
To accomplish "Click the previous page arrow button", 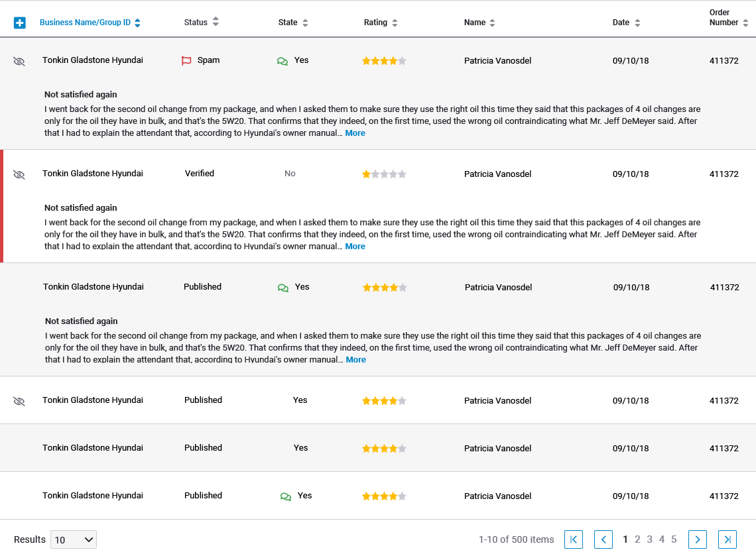I will [603, 539].
